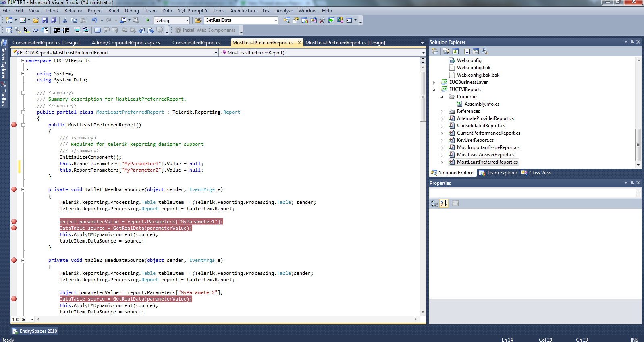Click the Find in Files binoculars-folder icon
Screen dimensions: 644x342
point(198,20)
